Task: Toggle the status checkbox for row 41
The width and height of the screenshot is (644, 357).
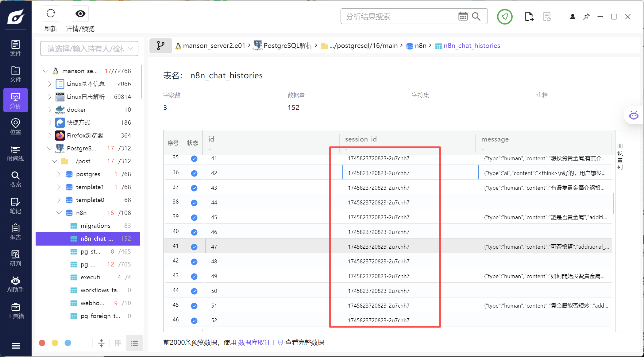Action: (194, 247)
